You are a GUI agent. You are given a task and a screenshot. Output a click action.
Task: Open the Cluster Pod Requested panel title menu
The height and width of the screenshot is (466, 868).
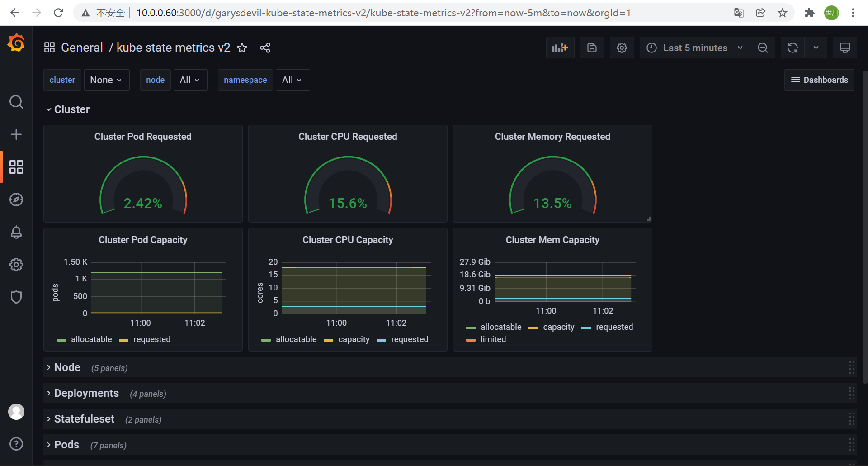click(x=143, y=137)
